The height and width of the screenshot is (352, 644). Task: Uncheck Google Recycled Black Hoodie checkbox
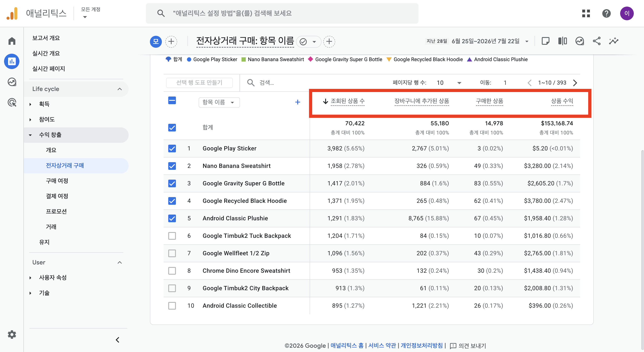coord(172,201)
